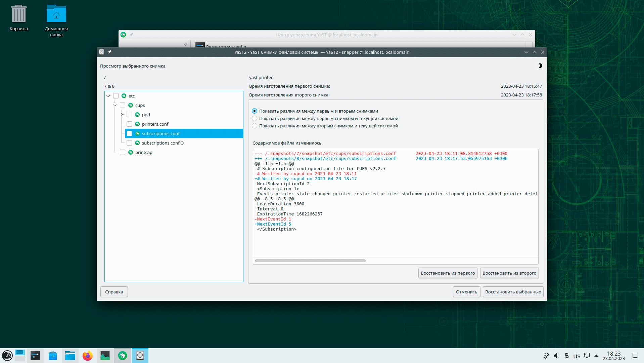Collapse the cups folder in tree
The height and width of the screenshot is (363, 644).
click(x=115, y=106)
